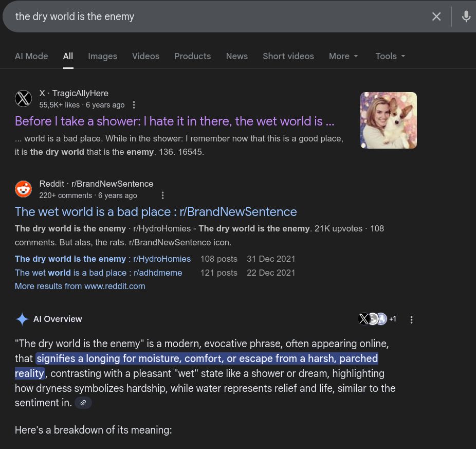The width and height of the screenshot is (476, 449).
Task: Open the Short videos tab
Action: (x=288, y=56)
